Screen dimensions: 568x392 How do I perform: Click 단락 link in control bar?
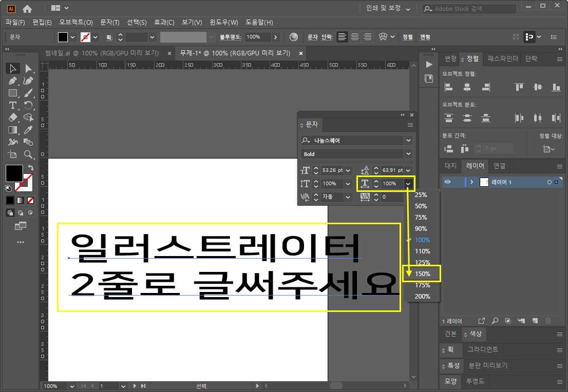pos(327,37)
